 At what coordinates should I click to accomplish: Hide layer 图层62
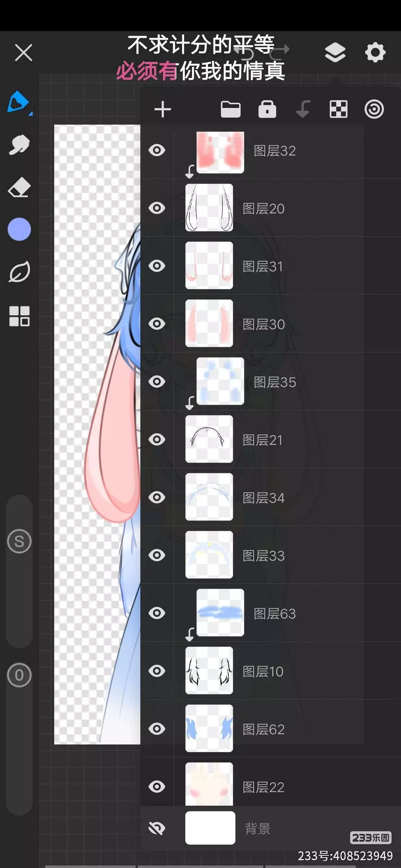[x=157, y=729]
